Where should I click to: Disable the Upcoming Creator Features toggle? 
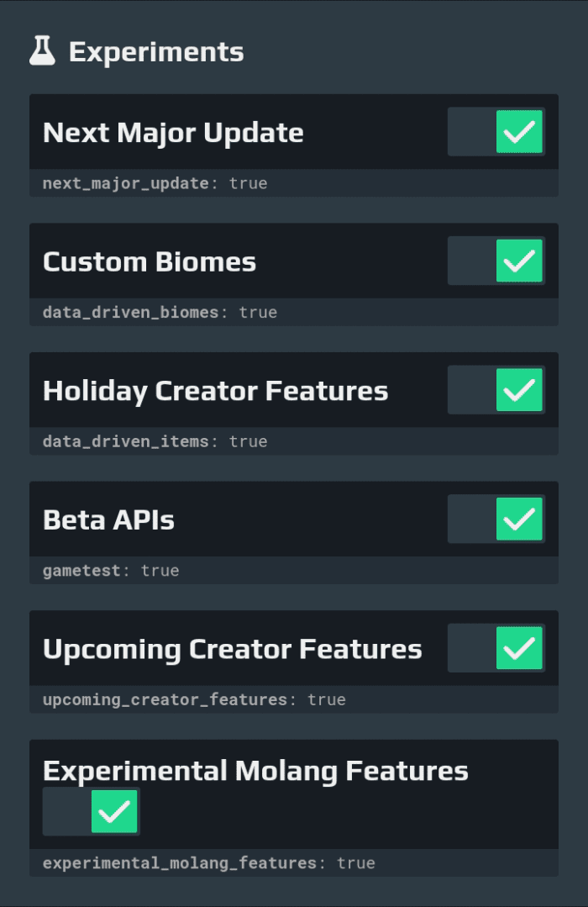click(x=496, y=648)
